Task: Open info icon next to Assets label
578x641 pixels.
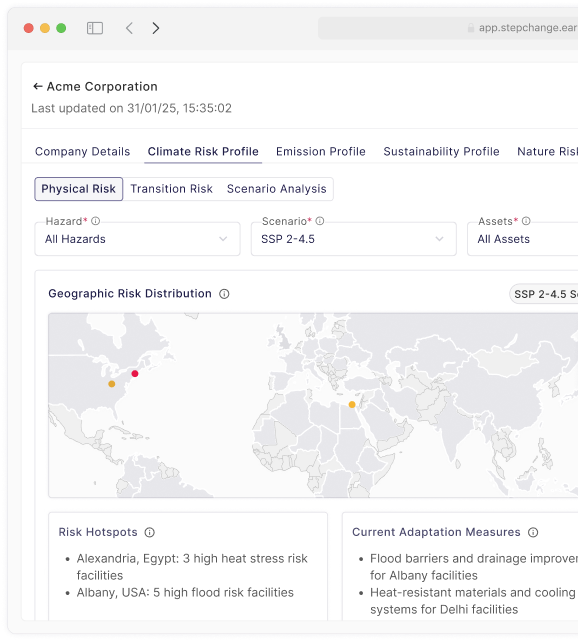Action: (x=526, y=221)
